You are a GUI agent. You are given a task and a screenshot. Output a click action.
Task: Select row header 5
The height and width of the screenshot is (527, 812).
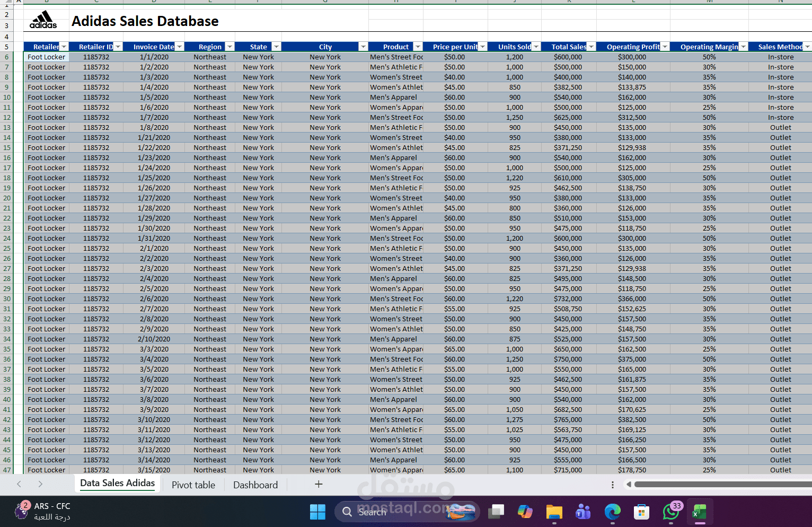click(7, 47)
